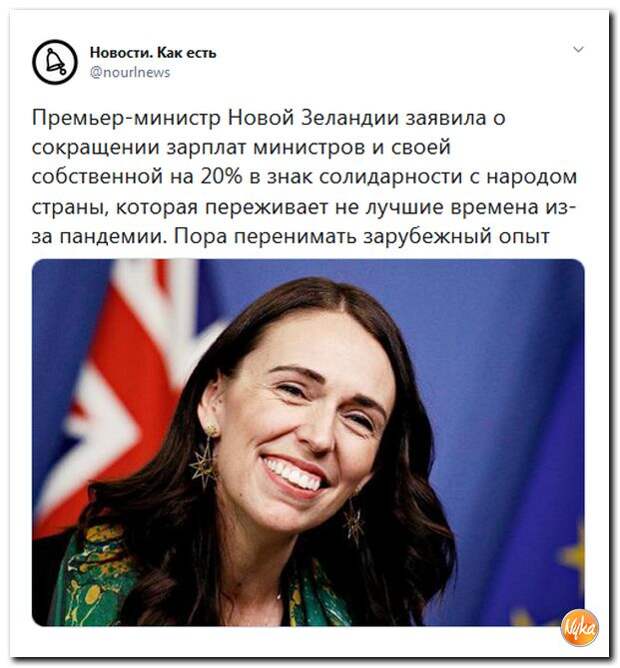Open the Новости. Как есть profile name
Image resolution: width=620 pixels, height=668 pixels.
[x=153, y=53]
